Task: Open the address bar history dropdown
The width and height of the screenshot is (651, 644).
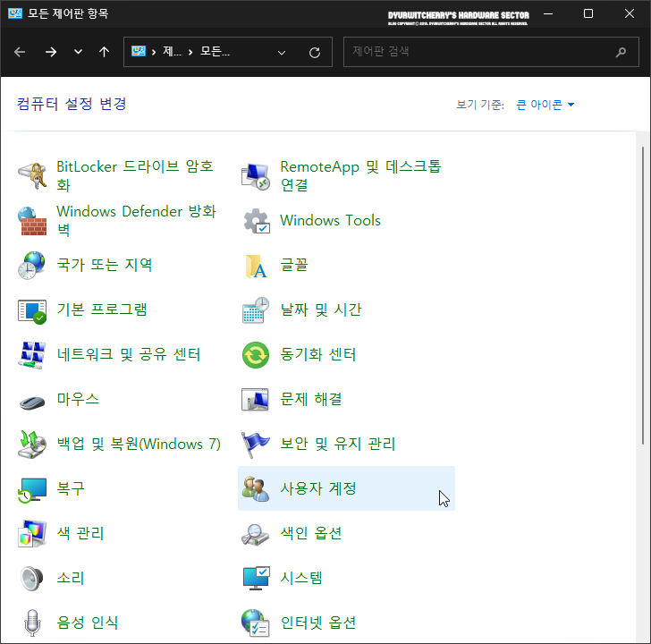Action: [282, 53]
